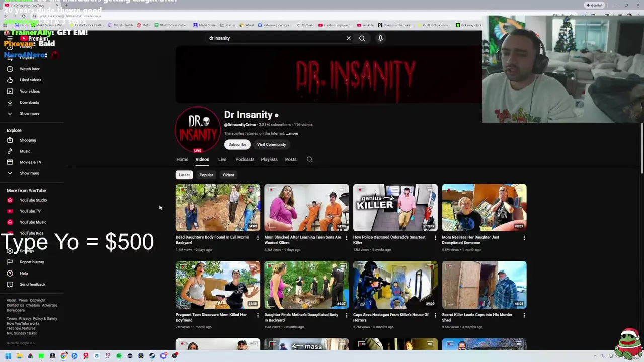Screen dimensions: 644x362
Task: Open the Games bookmarks folder
Action: click(228, 25)
